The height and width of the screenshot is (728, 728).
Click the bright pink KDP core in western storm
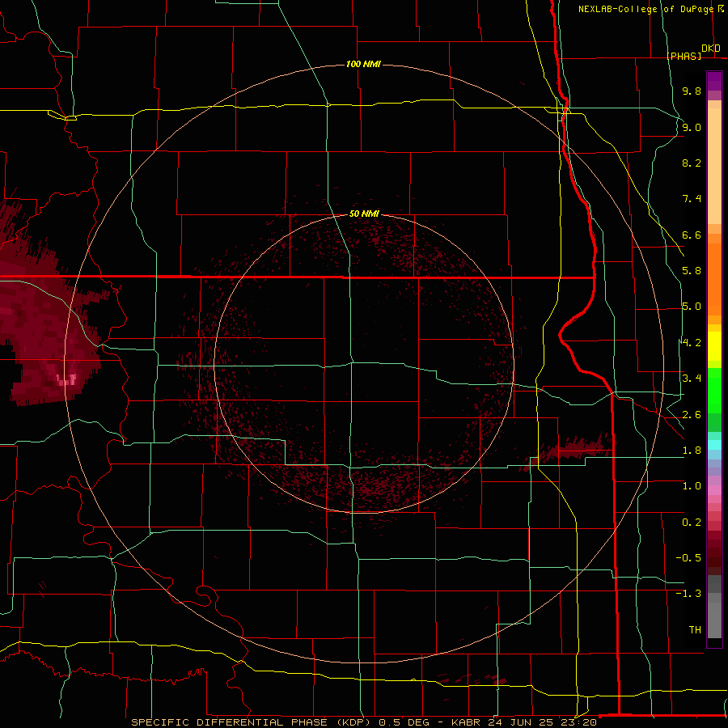[67, 380]
